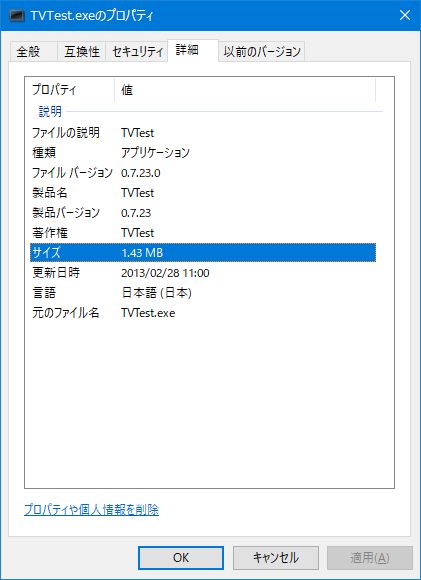Click the 適用(A) button
421x580 pixels.
pyautogui.click(x=370, y=558)
